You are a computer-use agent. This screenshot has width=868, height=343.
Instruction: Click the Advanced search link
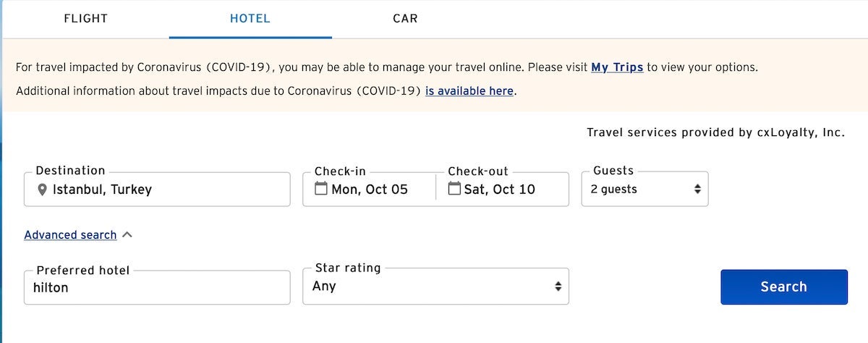[70, 235]
